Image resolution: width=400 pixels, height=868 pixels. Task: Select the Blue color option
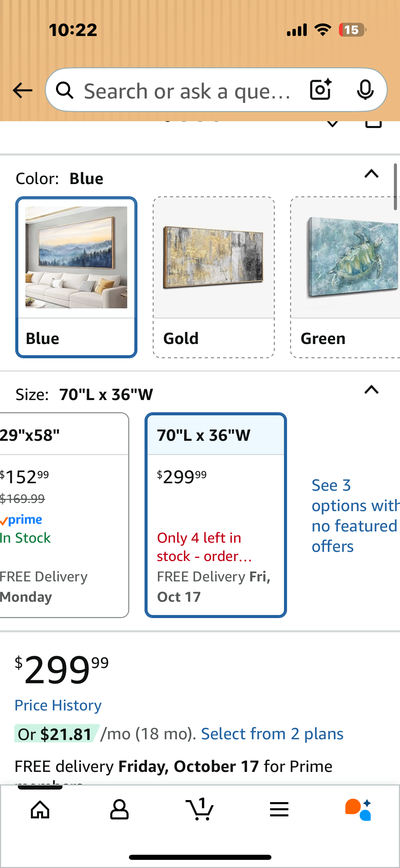[x=76, y=277]
